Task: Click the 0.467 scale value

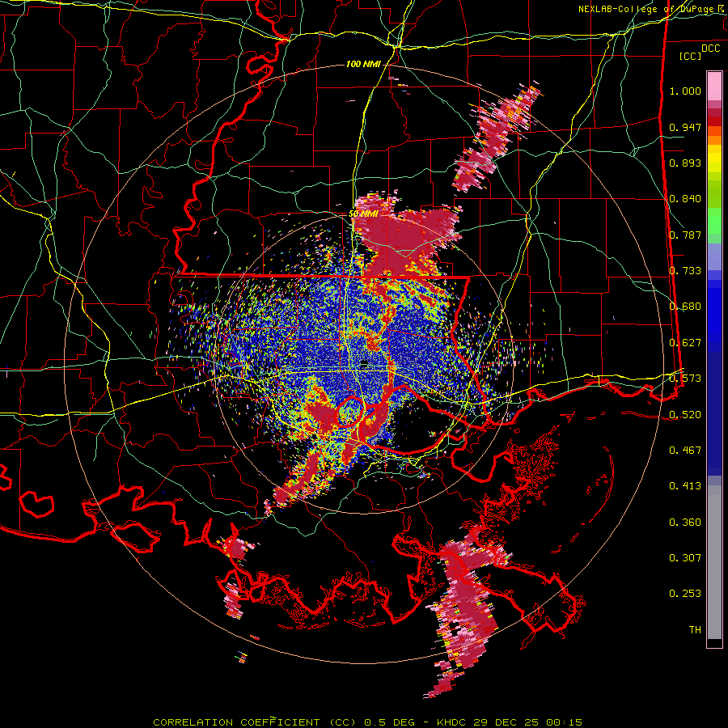Action: click(x=685, y=450)
